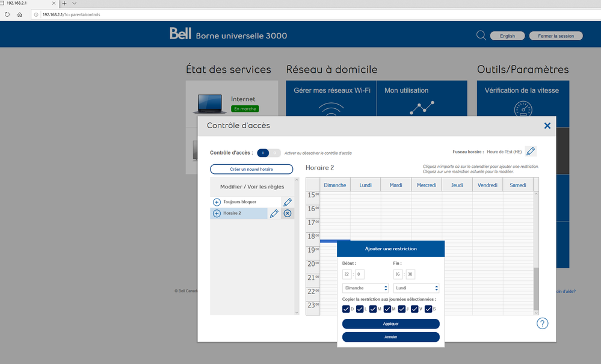Click the Début hour input field
Viewport: 601px width, 364px height.
pyautogui.click(x=347, y=274)
